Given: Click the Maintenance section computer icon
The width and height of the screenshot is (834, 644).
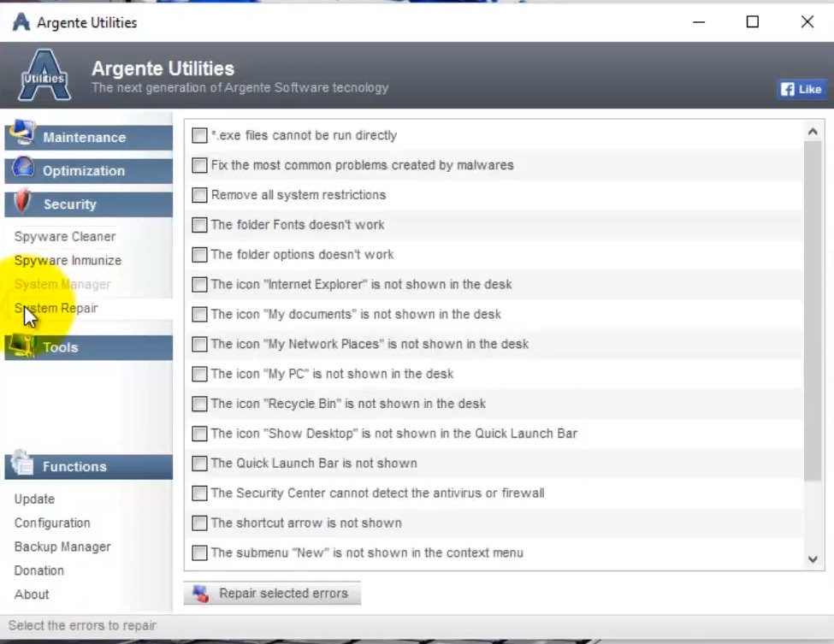Looking at the screenshot, I should click(x=22, y=133).
